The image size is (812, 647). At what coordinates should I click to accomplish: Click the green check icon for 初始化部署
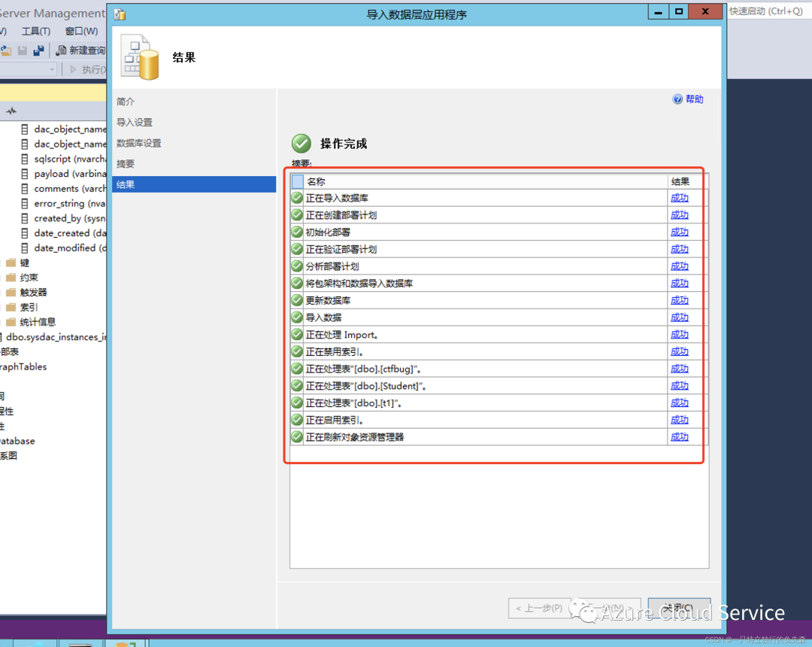297,232
